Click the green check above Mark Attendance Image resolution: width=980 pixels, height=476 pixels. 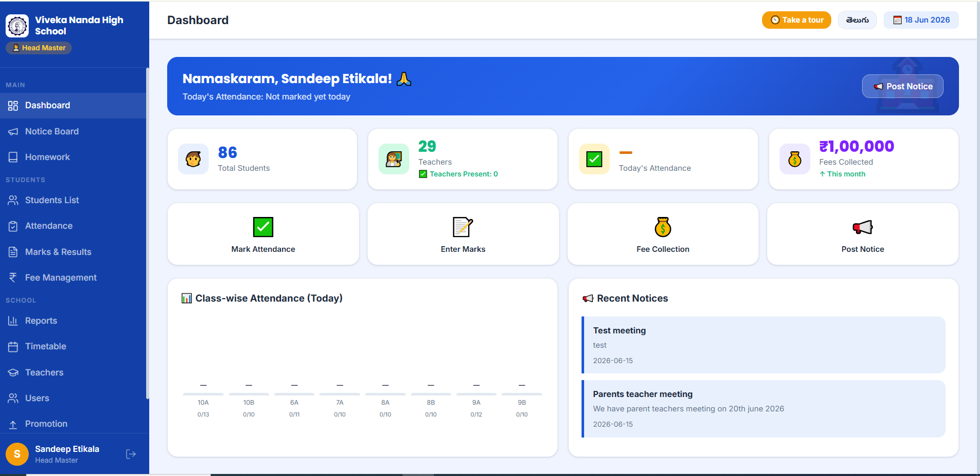click(x=263, y=227)
